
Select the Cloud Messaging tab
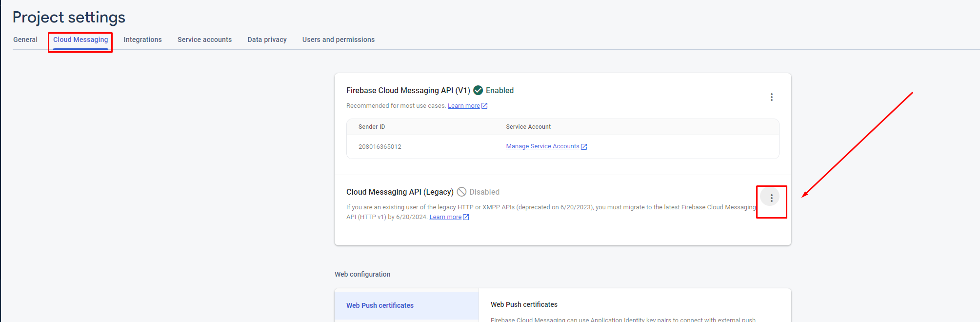(80, 40)
